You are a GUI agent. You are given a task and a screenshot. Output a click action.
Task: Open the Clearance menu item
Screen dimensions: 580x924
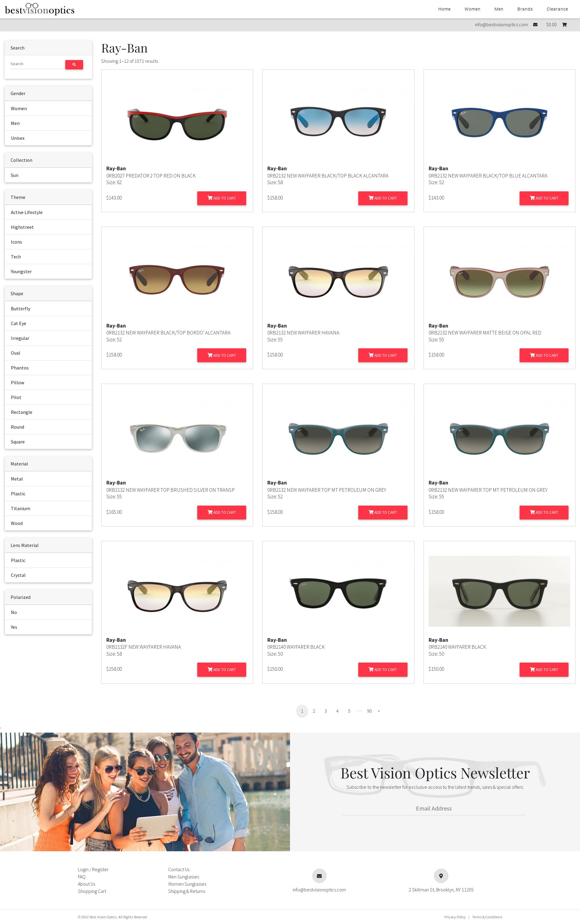pyautogui.click(x=557, y=9)
